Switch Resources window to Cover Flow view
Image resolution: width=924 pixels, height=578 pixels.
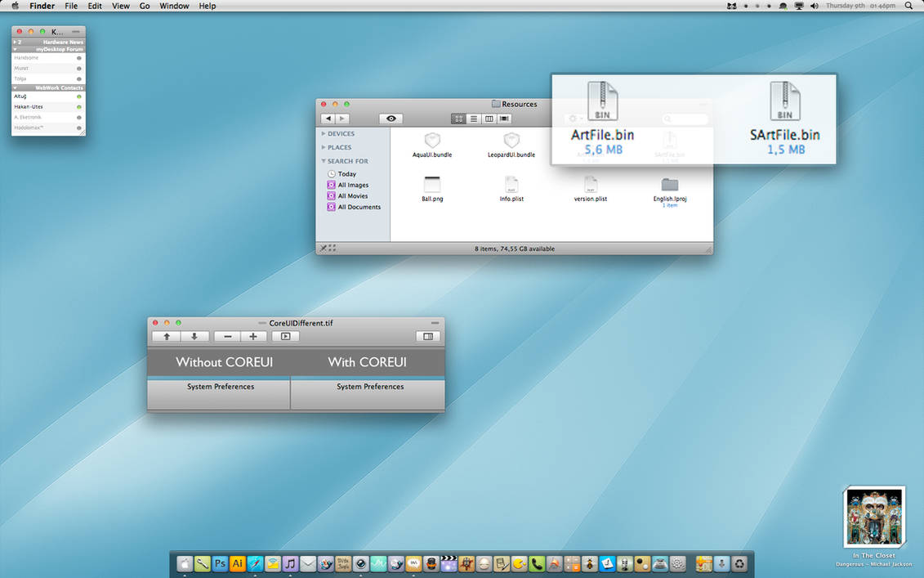tap(504, 119)
